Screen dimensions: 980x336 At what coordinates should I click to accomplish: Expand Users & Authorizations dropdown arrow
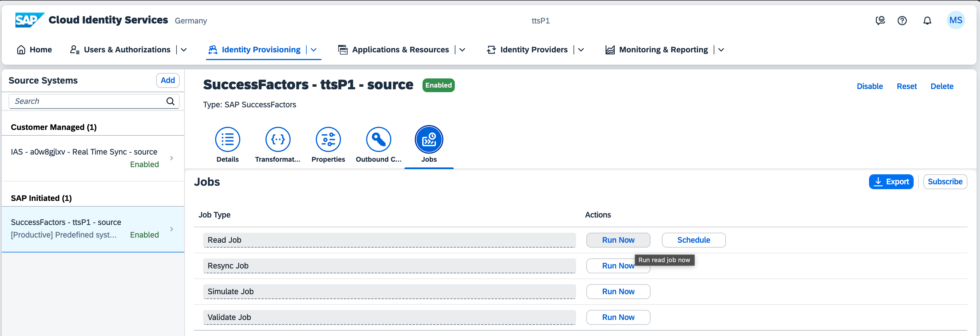tap(184, 50)
